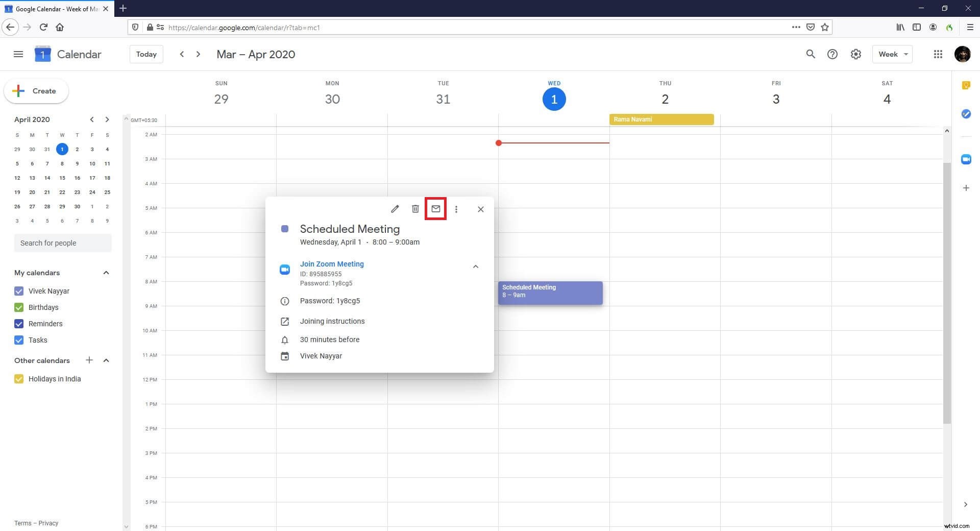Viewport: 980px width, 531px height.
Task: Delete Scheduled Meeting via trash icon
Action: click(x=415, y=209)
